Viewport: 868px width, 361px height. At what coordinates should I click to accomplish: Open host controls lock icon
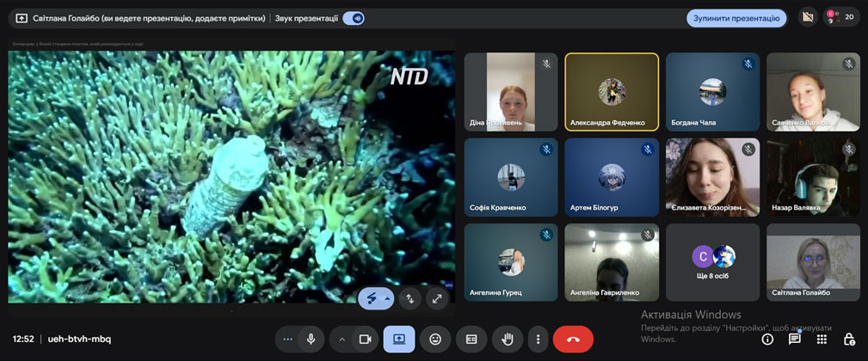click(x=849, y=339)
